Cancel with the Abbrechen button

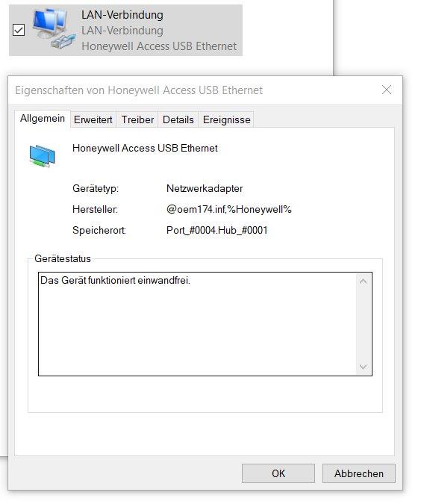358,473
